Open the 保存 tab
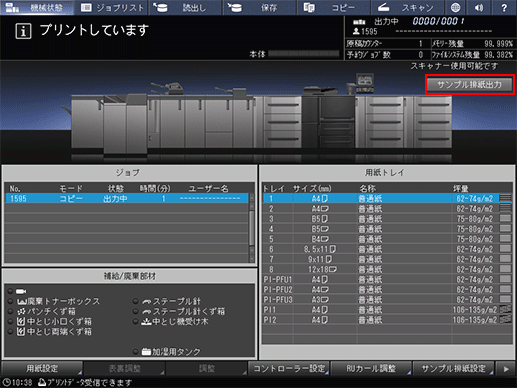The image size is (517, 388). (259, 7)
